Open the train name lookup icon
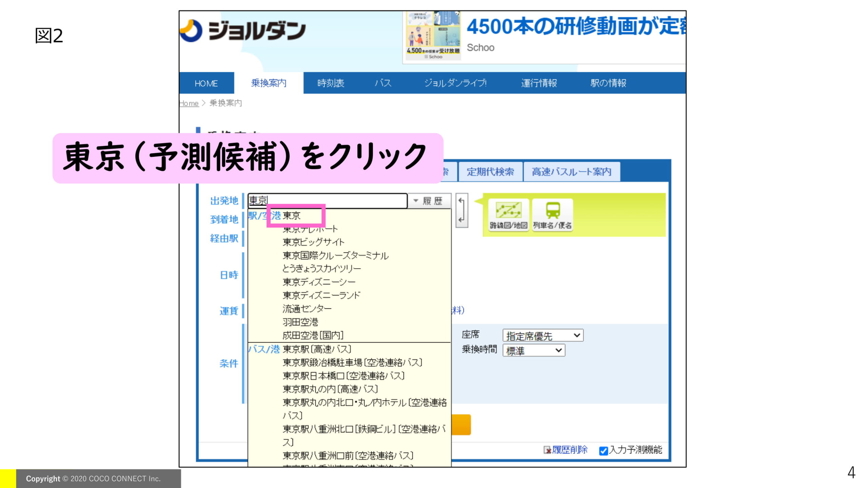This screenshot has height=488, width=868. [552, 215]
